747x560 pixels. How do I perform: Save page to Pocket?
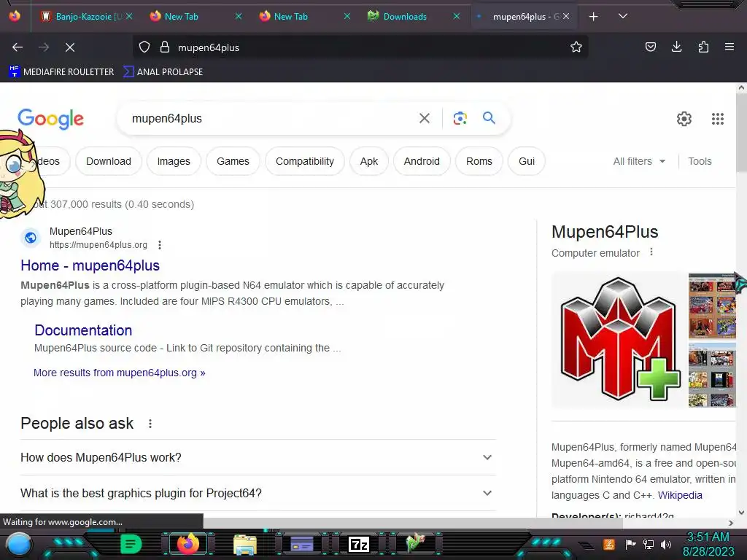pyautogui.click(x=650, y=47)
